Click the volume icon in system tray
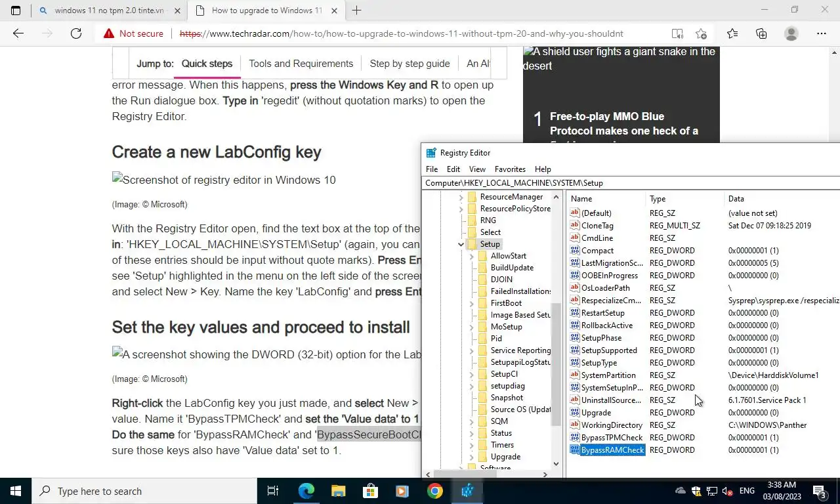 [727, 491]
